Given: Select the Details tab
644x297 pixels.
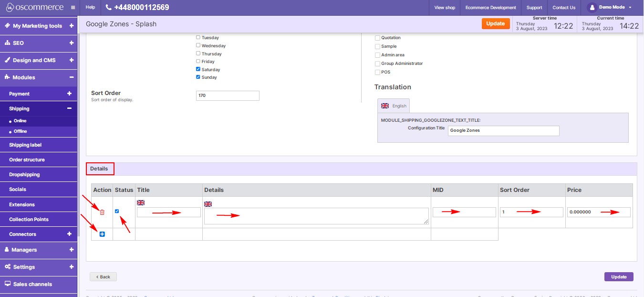Looking at the screenshot, I should [100, 169].
